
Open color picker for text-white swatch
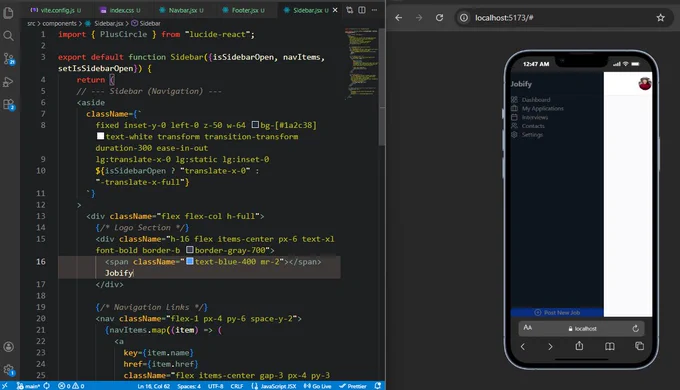click(x=100, y=136)
